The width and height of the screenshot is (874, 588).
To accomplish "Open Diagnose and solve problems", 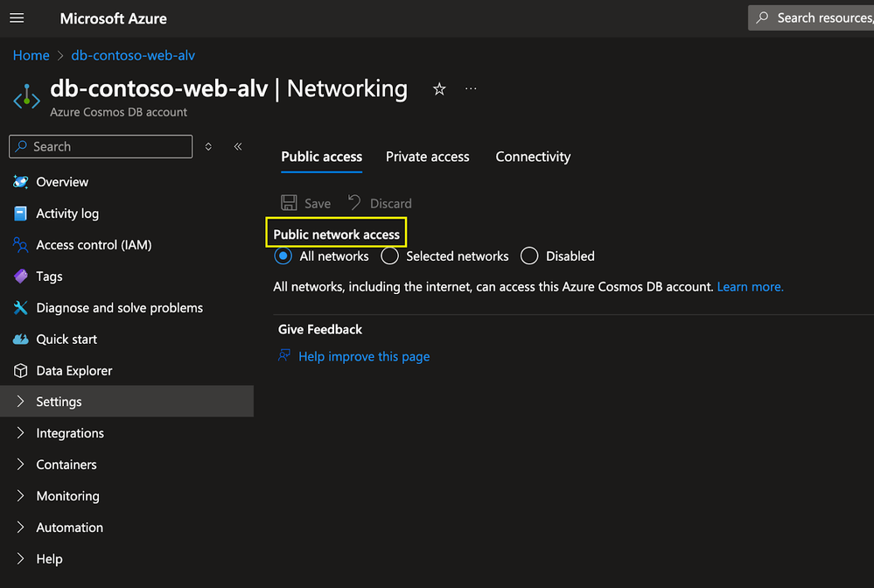I will point(119,308).
